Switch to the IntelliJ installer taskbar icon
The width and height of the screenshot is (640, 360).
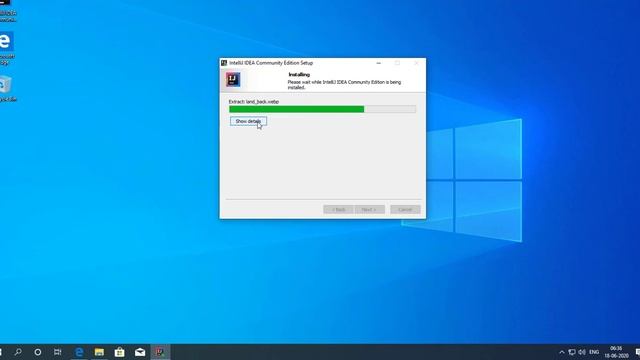(x=160, y=352)
